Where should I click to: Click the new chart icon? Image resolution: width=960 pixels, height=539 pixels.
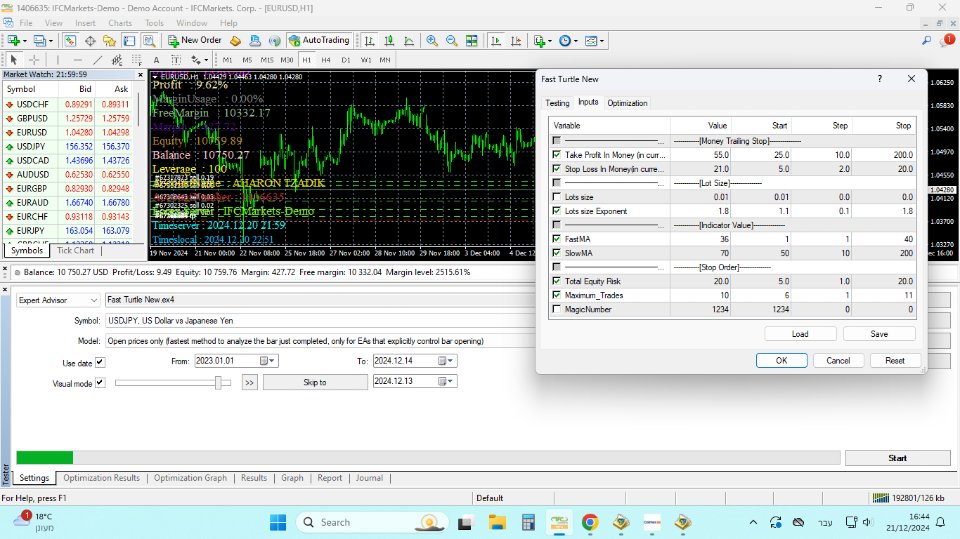[13, 40]
